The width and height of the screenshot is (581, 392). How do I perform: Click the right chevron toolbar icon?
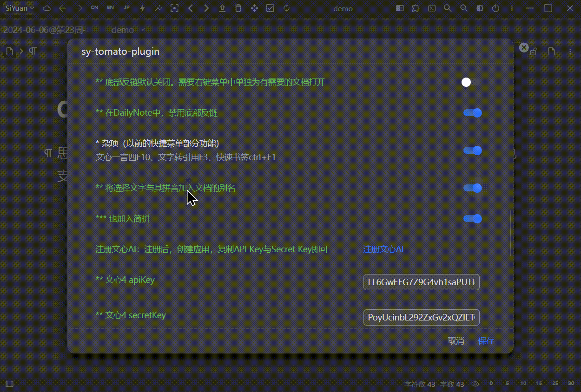pyautogui.click(x=206, y=8)
